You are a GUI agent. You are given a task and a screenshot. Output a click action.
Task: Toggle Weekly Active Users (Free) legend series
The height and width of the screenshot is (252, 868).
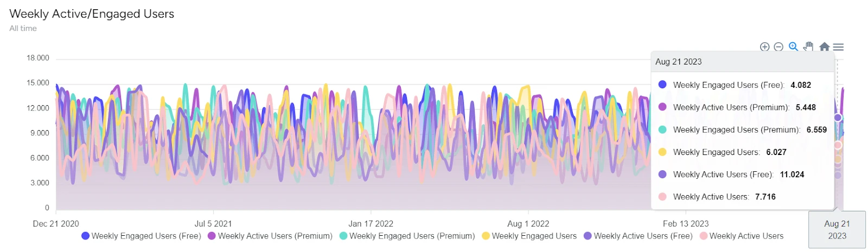pyautogui.click(x=638, y=236)
